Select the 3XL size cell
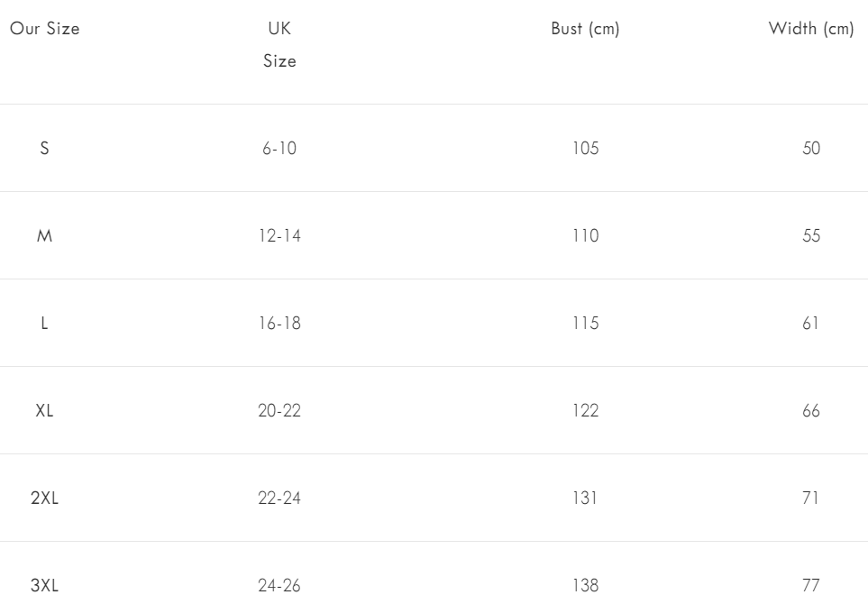Viewport: 868px width, 604px height. (x=44, y=586)
